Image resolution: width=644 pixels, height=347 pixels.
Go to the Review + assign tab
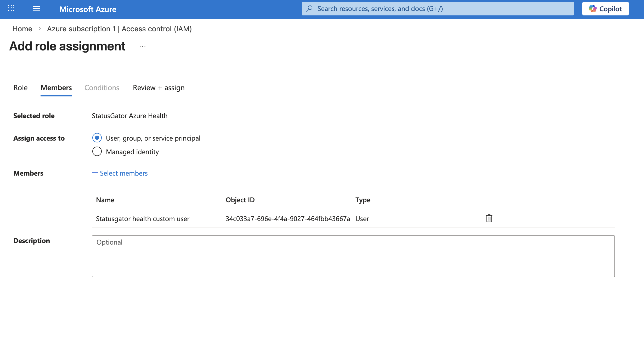[x=159, y=88]
